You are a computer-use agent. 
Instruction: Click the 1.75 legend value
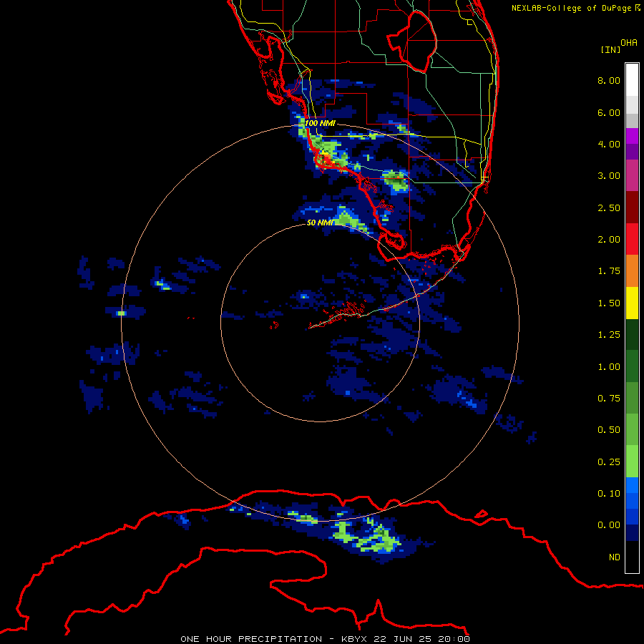[x=609, y=271]
